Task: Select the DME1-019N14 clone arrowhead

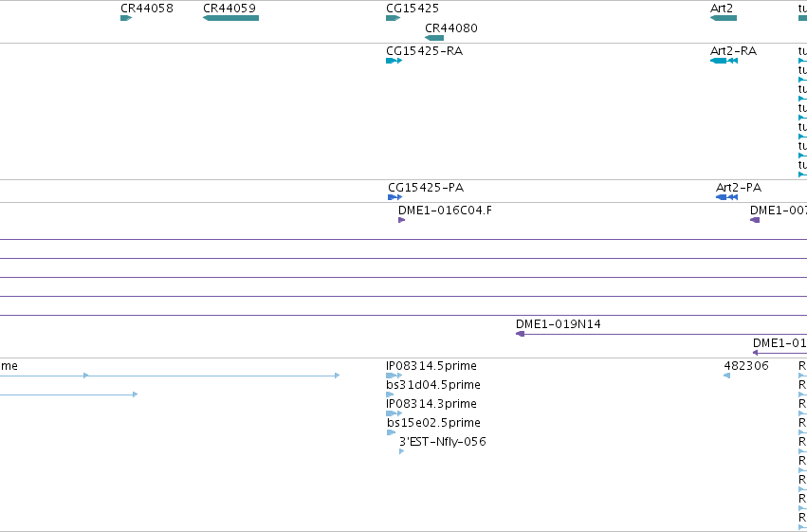Action: click(x=520, y=334)
